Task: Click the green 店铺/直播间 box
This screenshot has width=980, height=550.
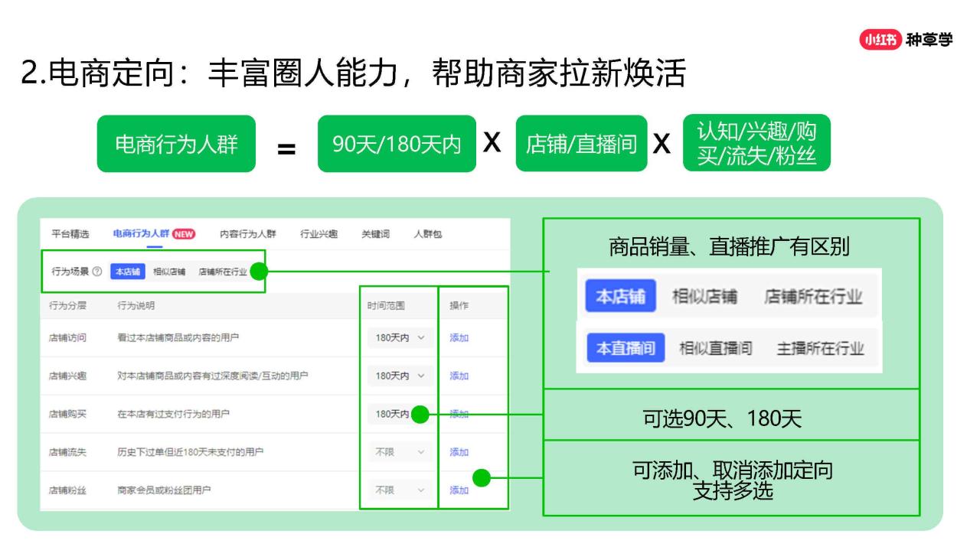Action: click(581, 144)
